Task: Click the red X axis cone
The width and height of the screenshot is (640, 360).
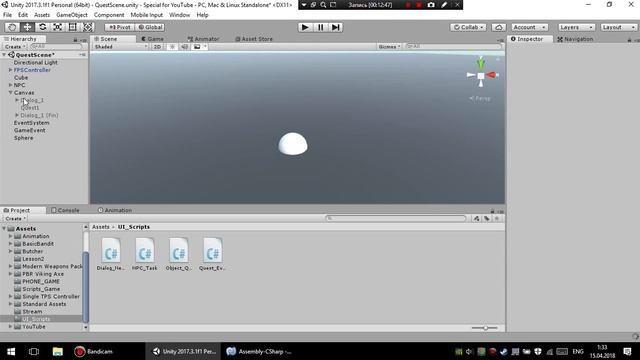Action: [491, 75]
